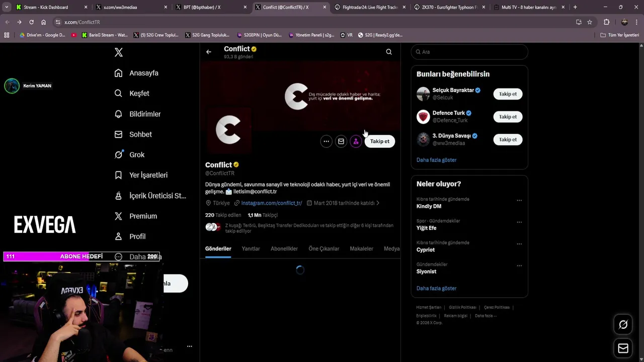Go back using the profile back arrow
644x362 pixels.
pos(208,52)
